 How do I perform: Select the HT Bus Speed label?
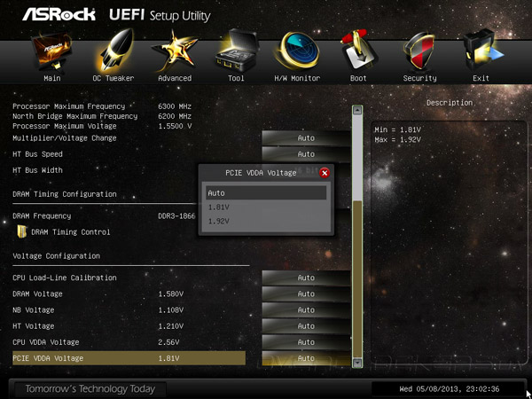click(37, 154)
